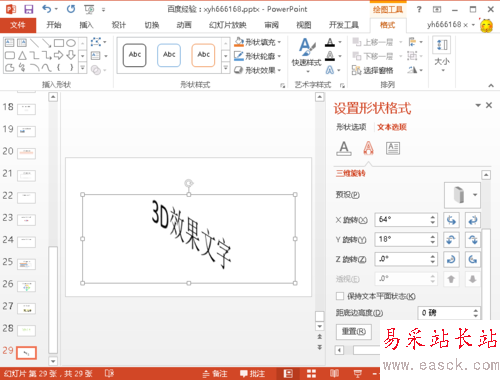Click the Bring Forward button
Image resolution: width=500 pixels, height=380 pixels.
pos(373,42)
